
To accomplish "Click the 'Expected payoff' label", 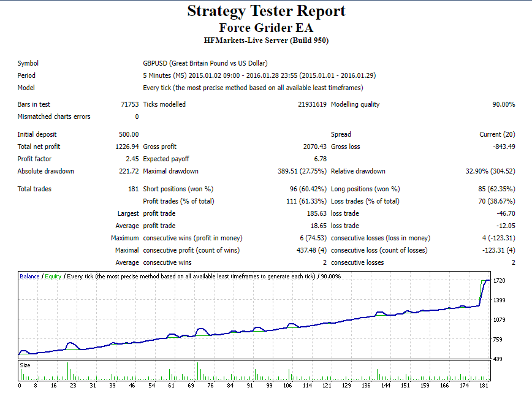I will point(166,159).
